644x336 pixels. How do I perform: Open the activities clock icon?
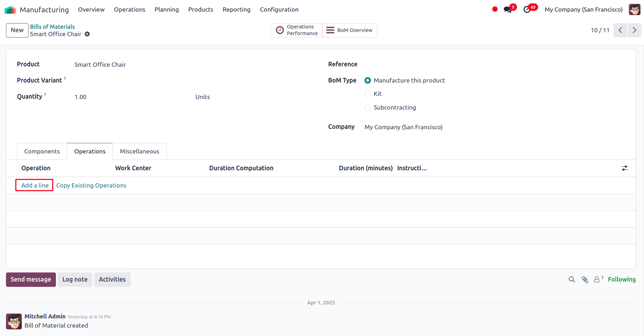coord(527,9)
